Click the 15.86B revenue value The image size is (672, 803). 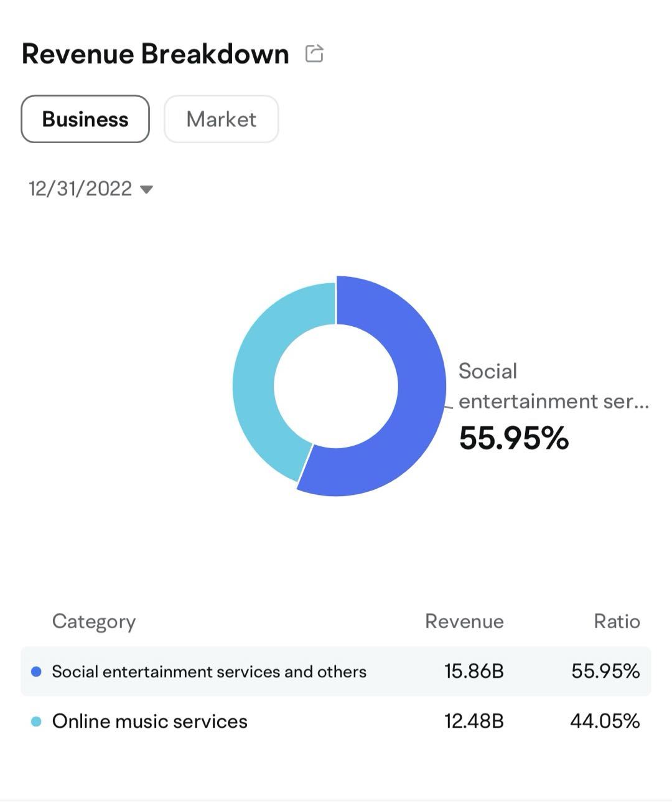(474, 672)
